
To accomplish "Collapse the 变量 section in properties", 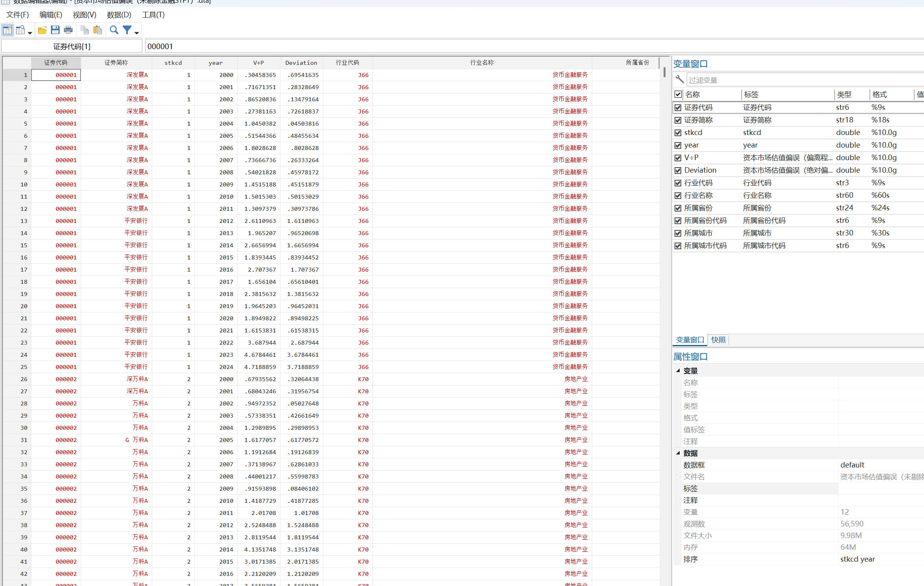I will pos(678,371).
